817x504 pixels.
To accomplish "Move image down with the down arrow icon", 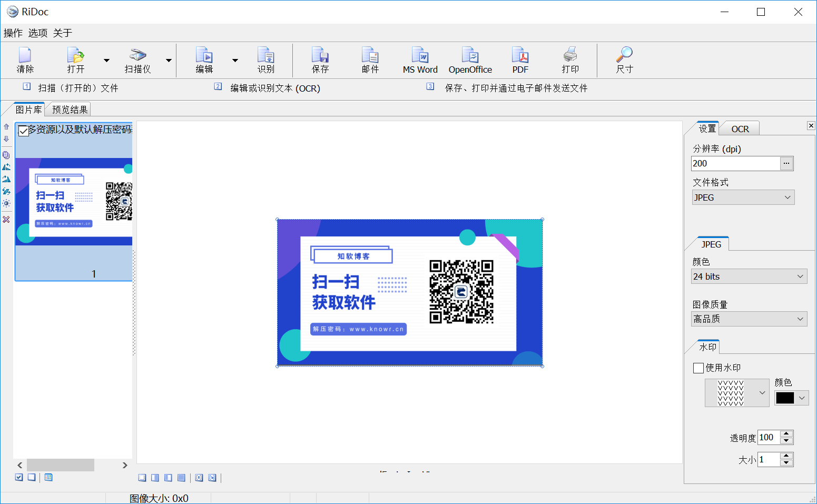I will [x=6, y=139].
